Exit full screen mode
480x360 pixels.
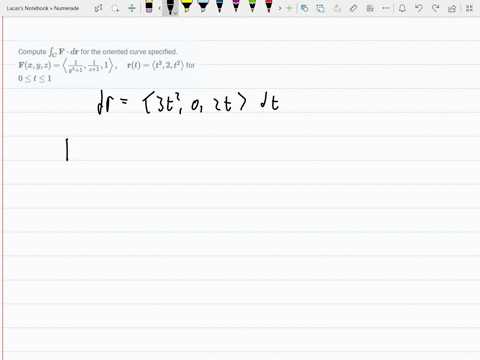tap(469, 8)
